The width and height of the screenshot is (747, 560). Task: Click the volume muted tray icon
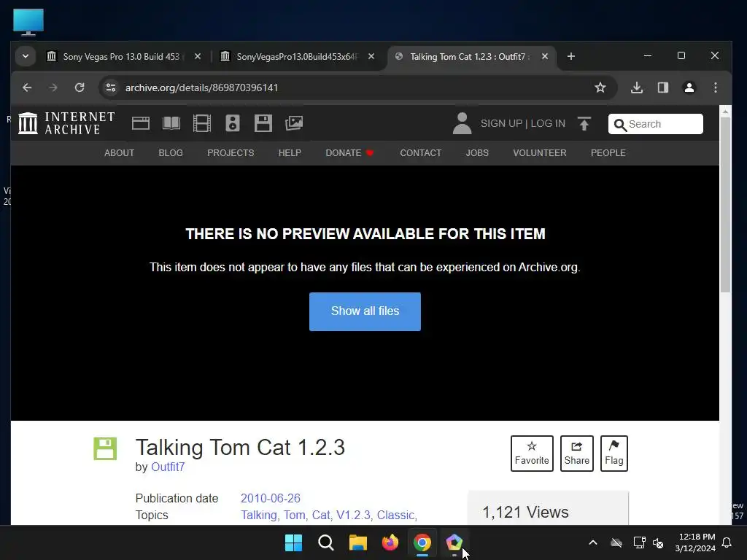[x=658, y=542]
